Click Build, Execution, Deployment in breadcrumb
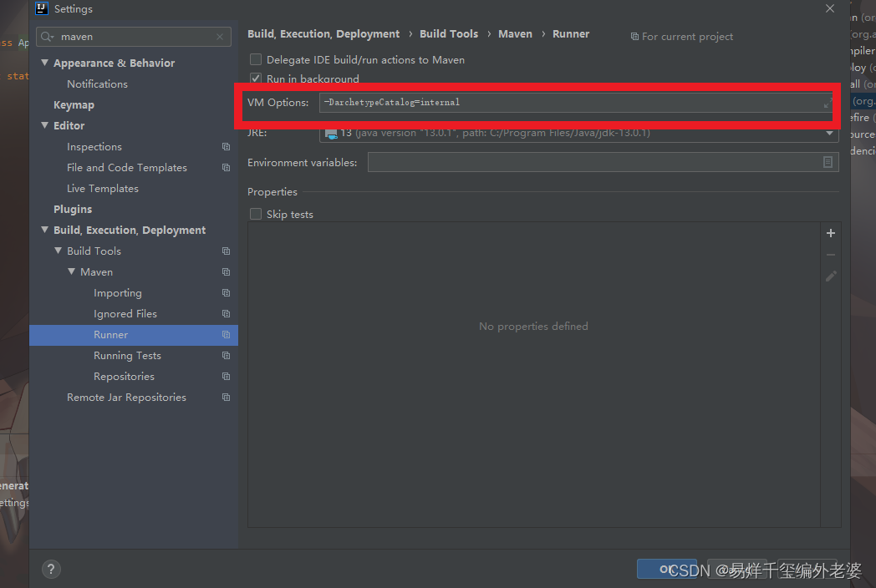876x588 pixels. (323, 34)
